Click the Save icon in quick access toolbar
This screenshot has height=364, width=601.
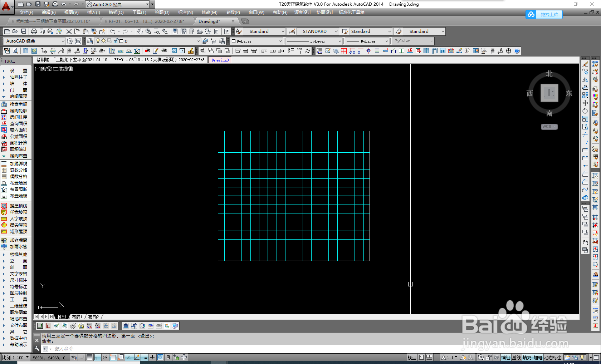[x=38, y=4]
